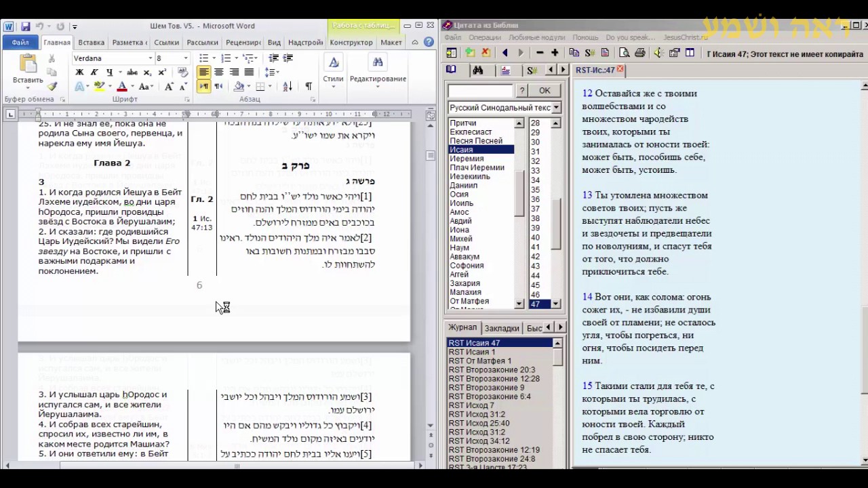Click OK button in Bible sidebar
The image size is (868, 488).
pyautogui.click(x=545, y=90)
